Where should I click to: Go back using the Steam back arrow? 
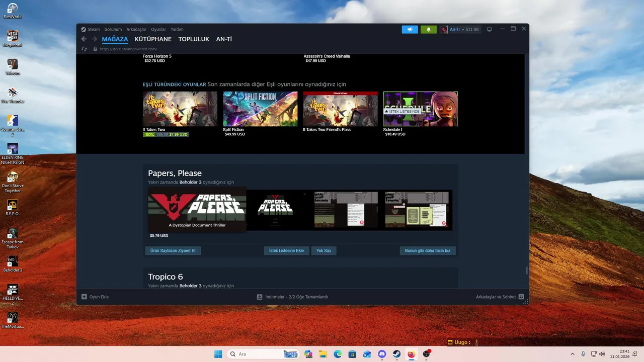(x=84, y=39)
